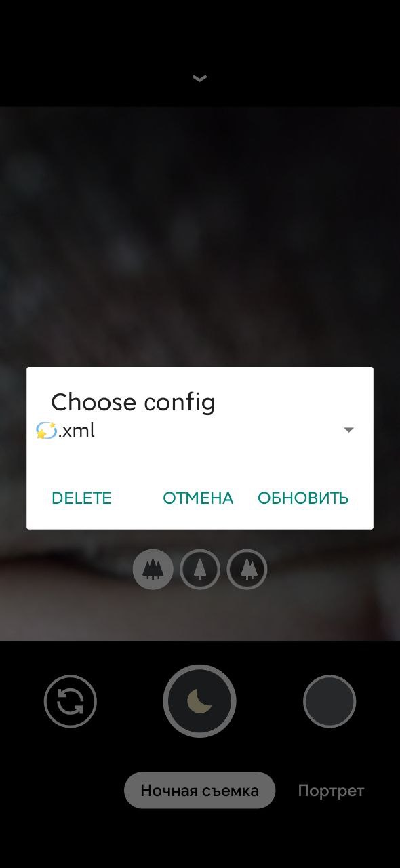Expand the top chevron settings panel

(x=199, y=79)
